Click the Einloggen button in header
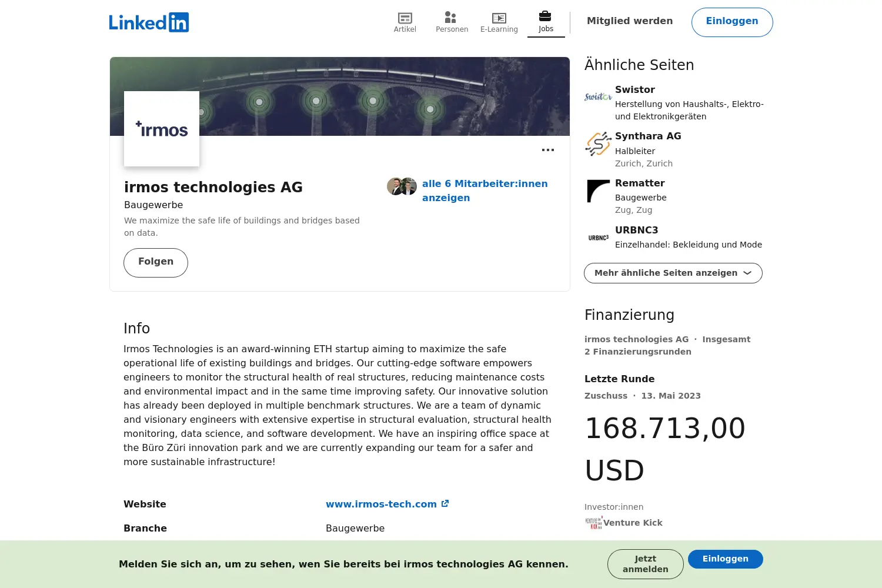Image resolution: width=882 pixels, height=588 pixels. coord(732,22)
